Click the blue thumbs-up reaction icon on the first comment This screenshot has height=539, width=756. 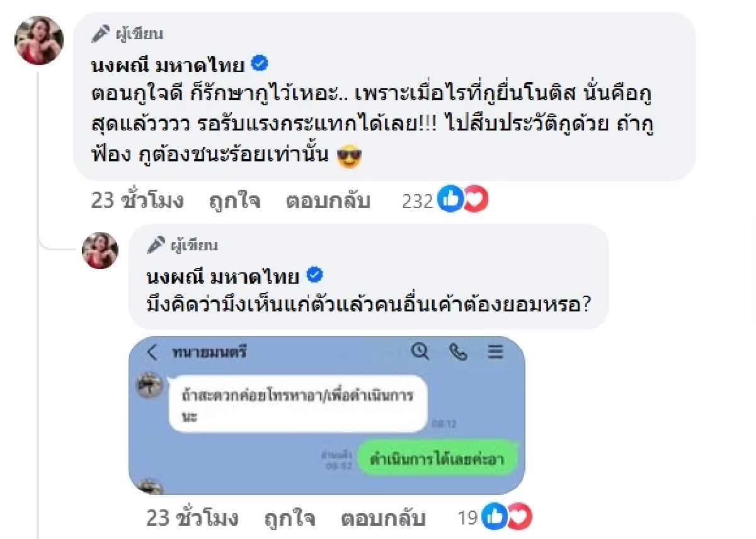[450, 200]
